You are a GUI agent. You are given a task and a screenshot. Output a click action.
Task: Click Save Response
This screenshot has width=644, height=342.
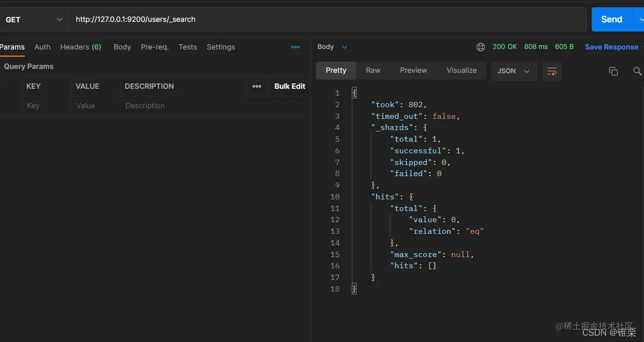pos(612,47)
